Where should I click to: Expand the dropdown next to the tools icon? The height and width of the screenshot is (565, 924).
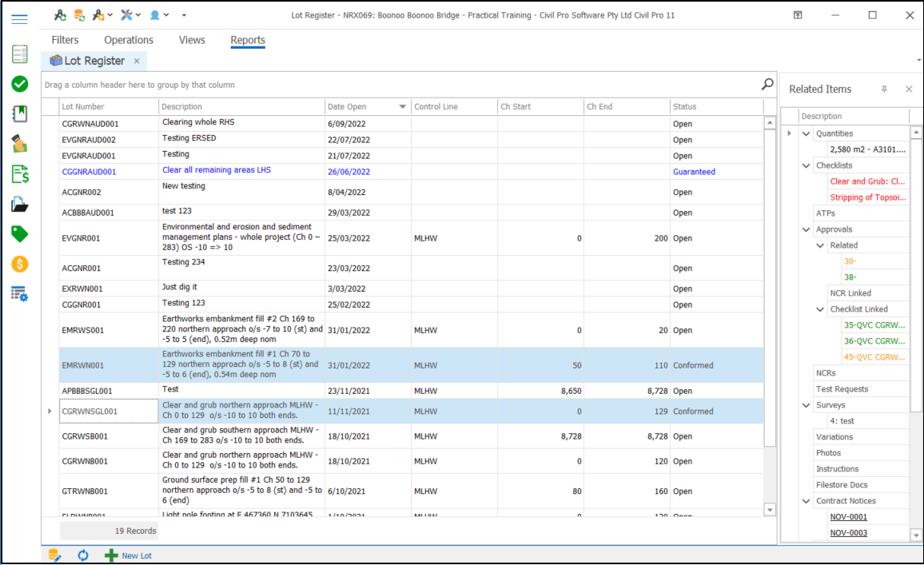point(137,14)
